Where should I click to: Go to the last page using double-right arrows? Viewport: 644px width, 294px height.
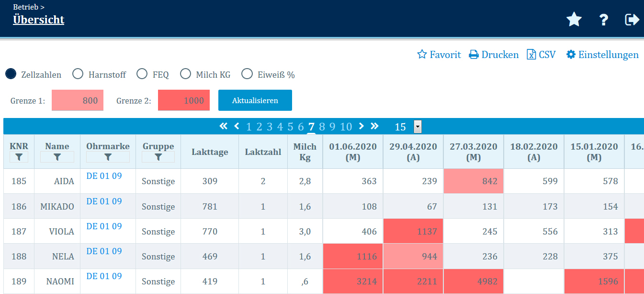(374, 126)
